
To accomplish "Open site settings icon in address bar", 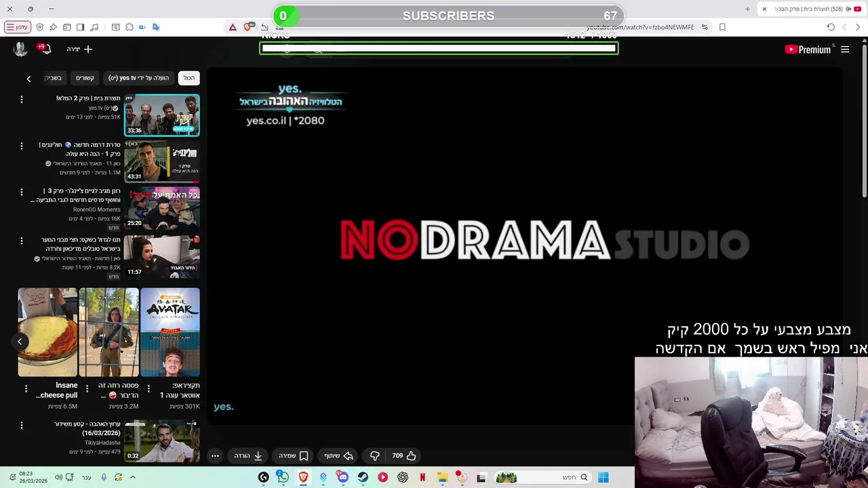I will point(705,27).
